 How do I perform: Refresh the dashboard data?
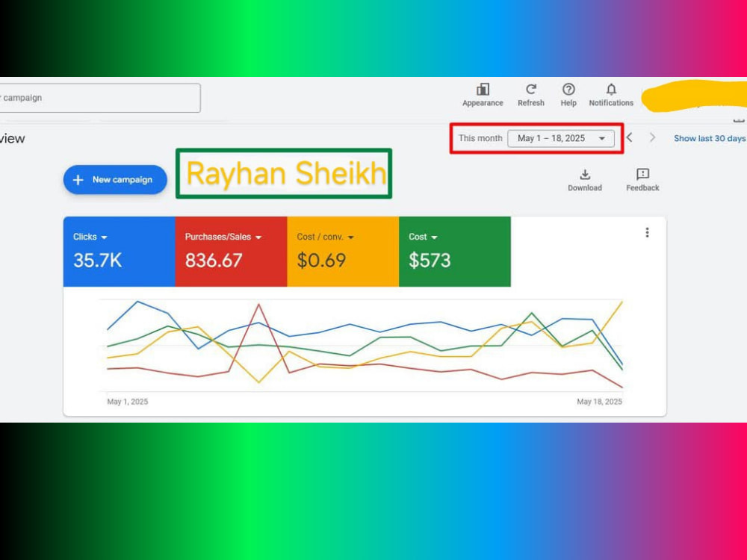coord(530,90)
